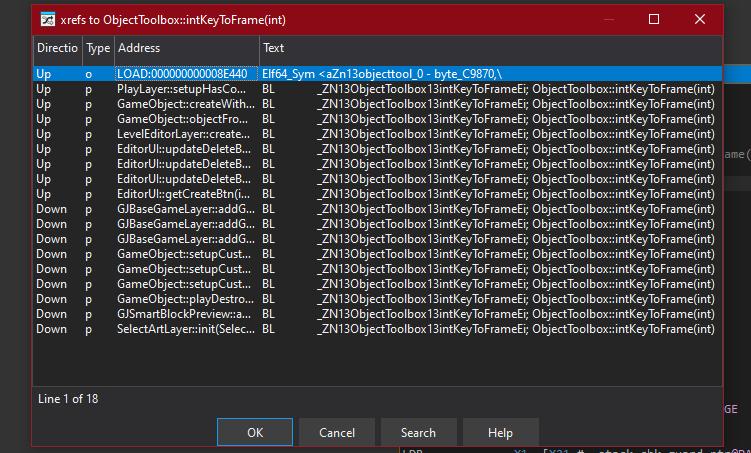The height and width of the screenshot is (453, 751).
Task: Select the SelectArtLayer::init(Selec... xref row
Action: click(378, 329)
